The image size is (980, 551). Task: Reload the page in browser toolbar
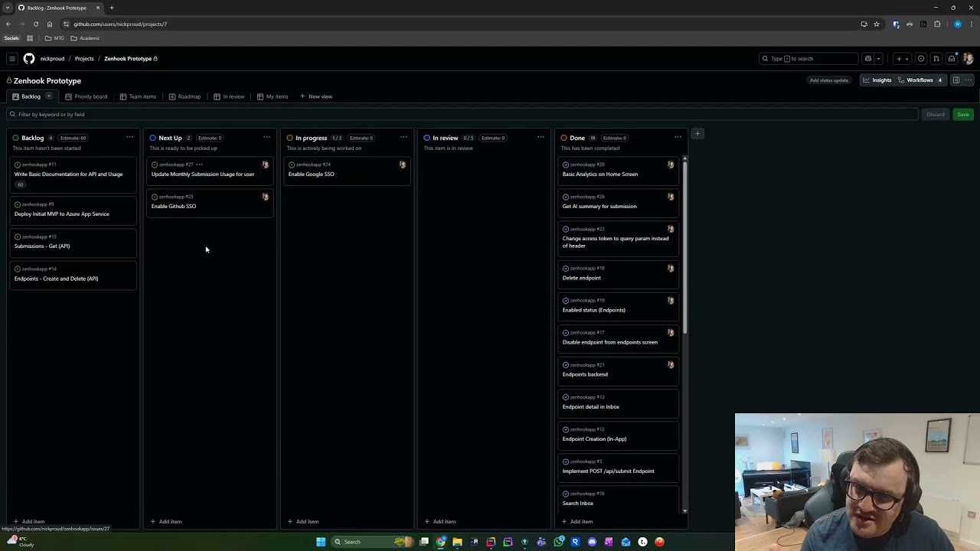pos(35,24)
